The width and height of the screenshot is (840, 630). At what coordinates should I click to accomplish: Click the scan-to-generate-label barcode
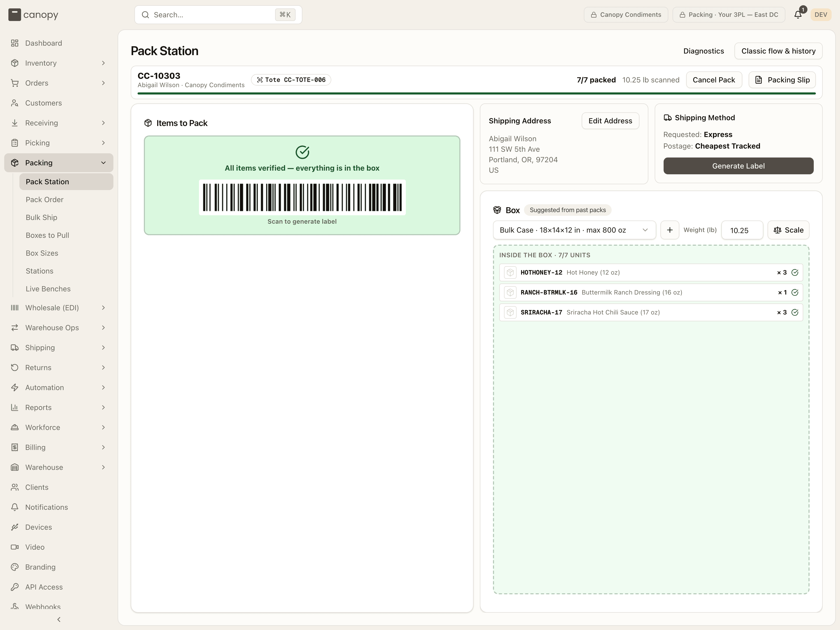pos(302,197)
